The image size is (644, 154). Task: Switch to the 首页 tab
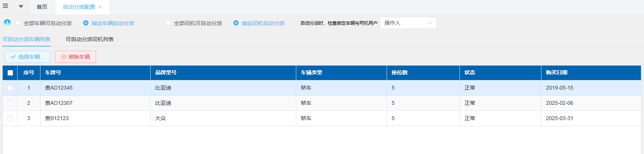pos(42,7)
